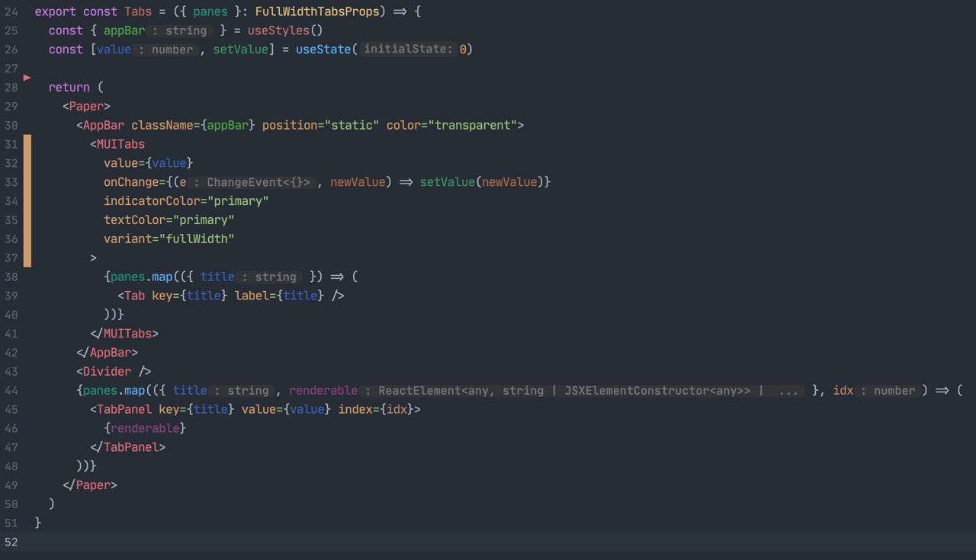Click the opening "TabPanel" tag on line 45

(x=124, y=410)
